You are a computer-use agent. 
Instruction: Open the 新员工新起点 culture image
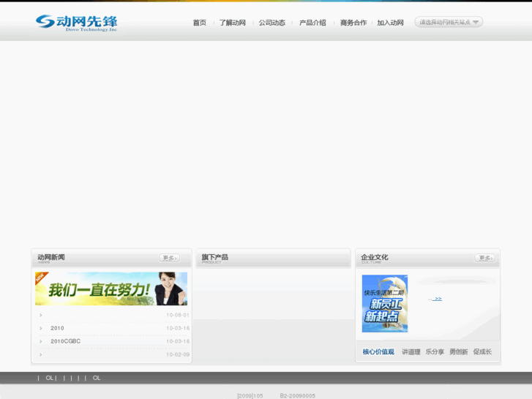click(385, 304)
